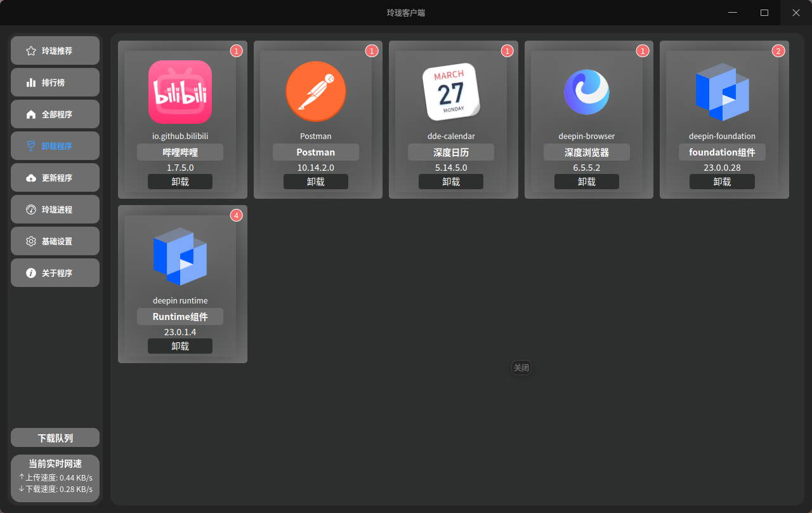Uninstall 哔哩哔哩 with its 卸载 button

click(x=180, y=182)
